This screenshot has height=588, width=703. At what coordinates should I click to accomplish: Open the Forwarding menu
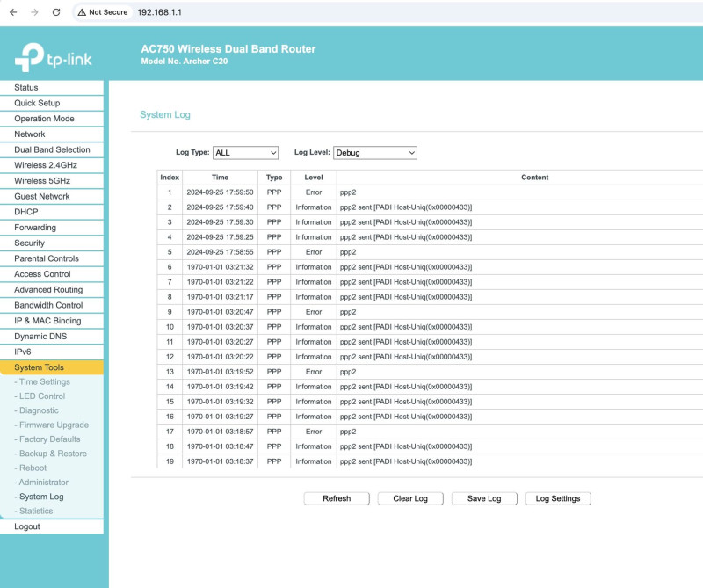(52, 228)
